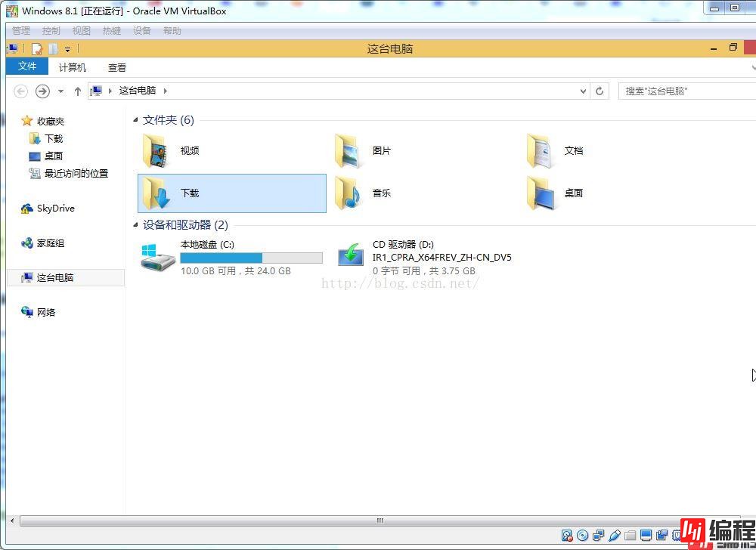Click the Properties icon in quick access toolbar
The width and height of the screenshot is (756, 550).
(36, 49)
